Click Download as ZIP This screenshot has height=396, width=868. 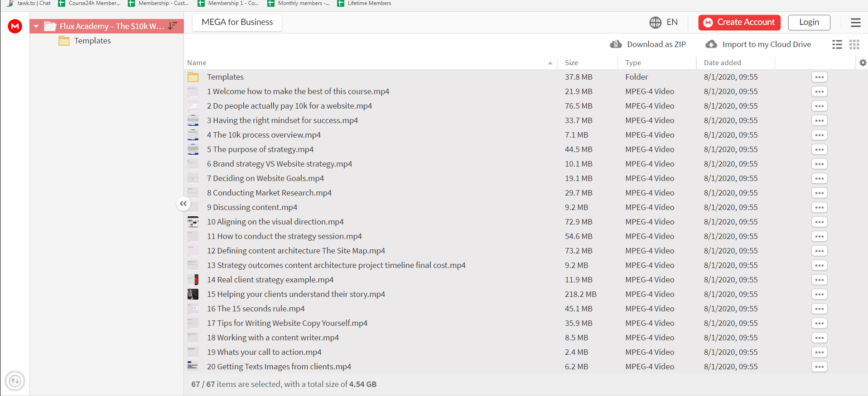coord(648,44)
